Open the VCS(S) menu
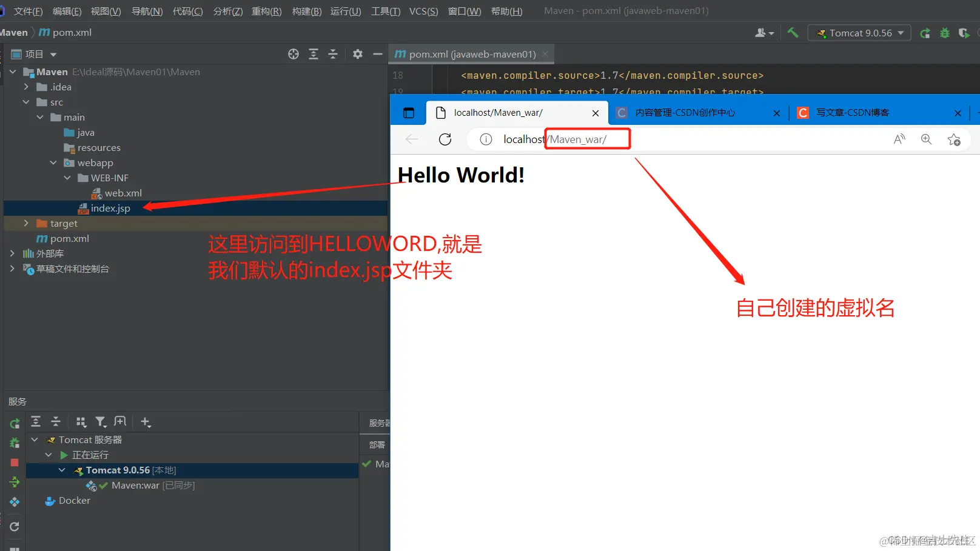Viewport: 980px width, 551px height. click(x=423, y=11)
